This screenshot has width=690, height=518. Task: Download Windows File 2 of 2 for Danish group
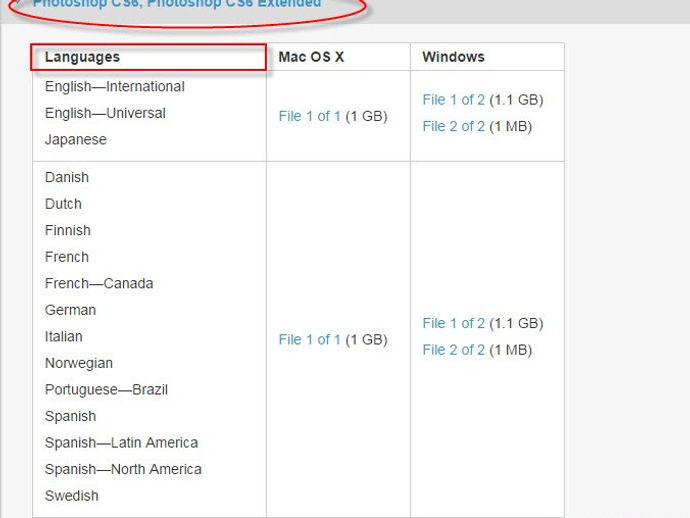(453, 350)
